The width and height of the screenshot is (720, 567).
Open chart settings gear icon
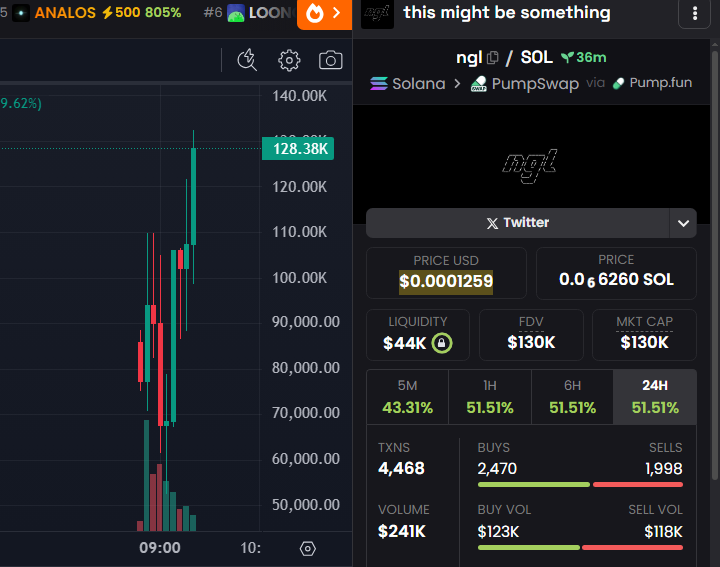point(289,60)
